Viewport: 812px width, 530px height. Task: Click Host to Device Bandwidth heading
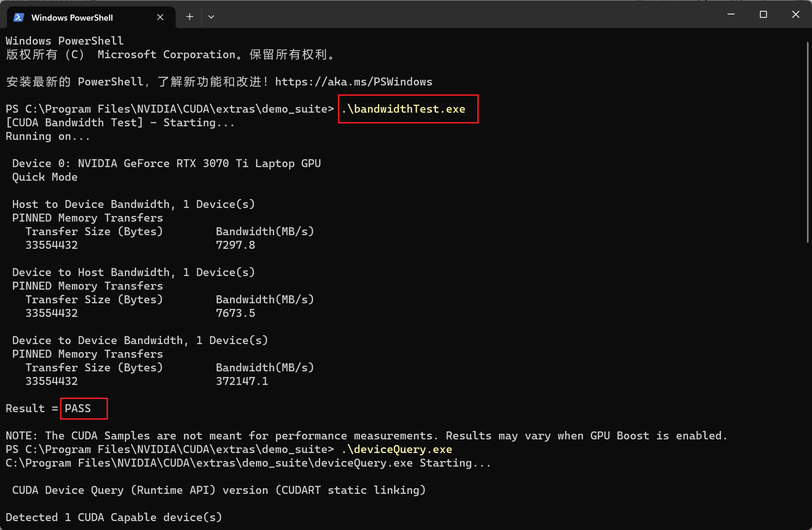click(133, 204)
